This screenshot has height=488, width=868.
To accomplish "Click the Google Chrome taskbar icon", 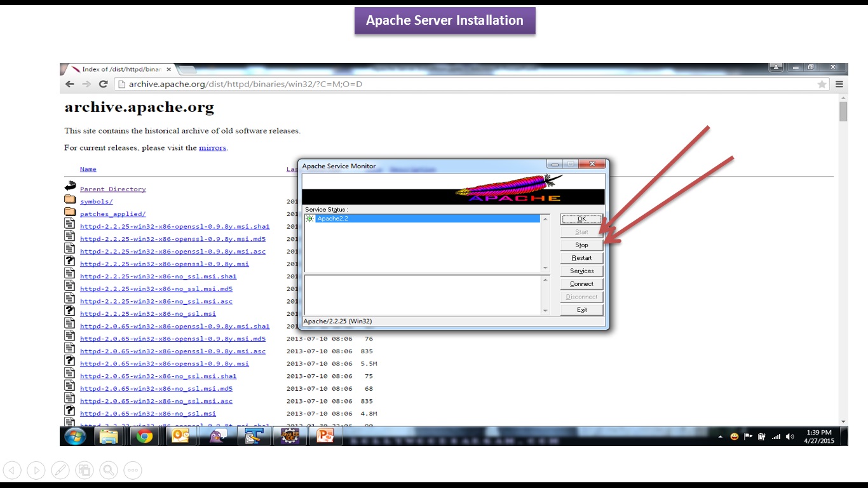I will pyautogui.click(x=145, y=437).
